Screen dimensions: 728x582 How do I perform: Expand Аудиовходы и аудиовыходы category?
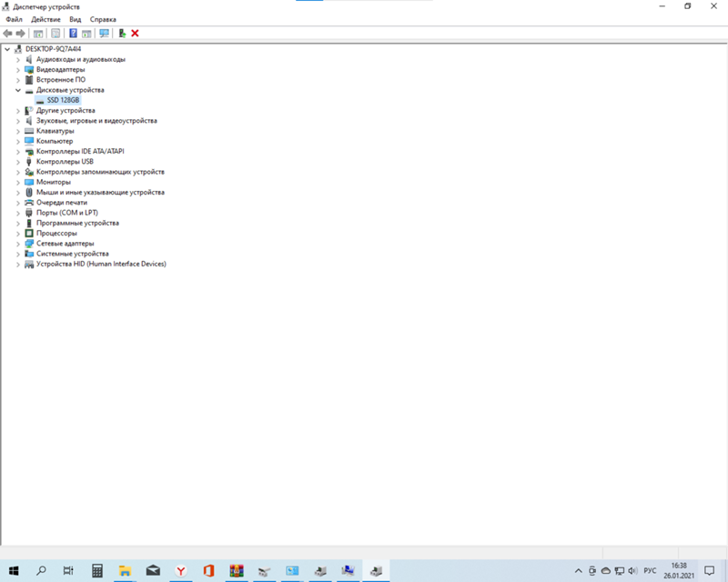click(x=18, y=59)
